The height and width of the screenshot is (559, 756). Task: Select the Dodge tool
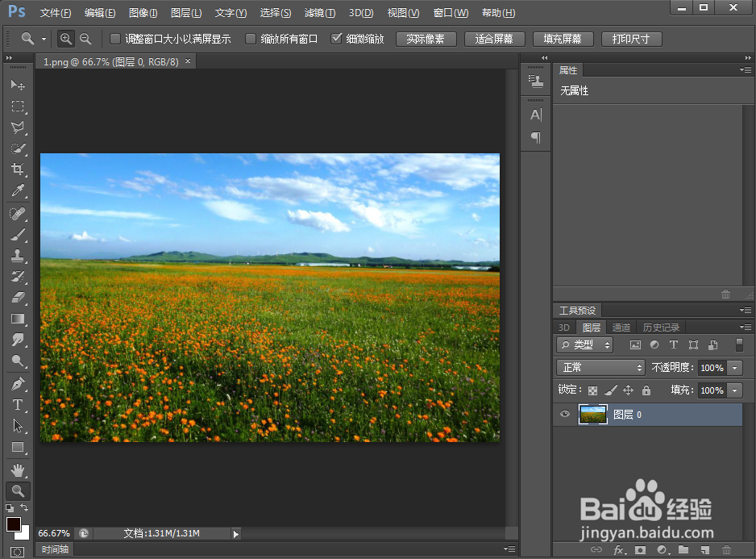click(x=18, y=361)
